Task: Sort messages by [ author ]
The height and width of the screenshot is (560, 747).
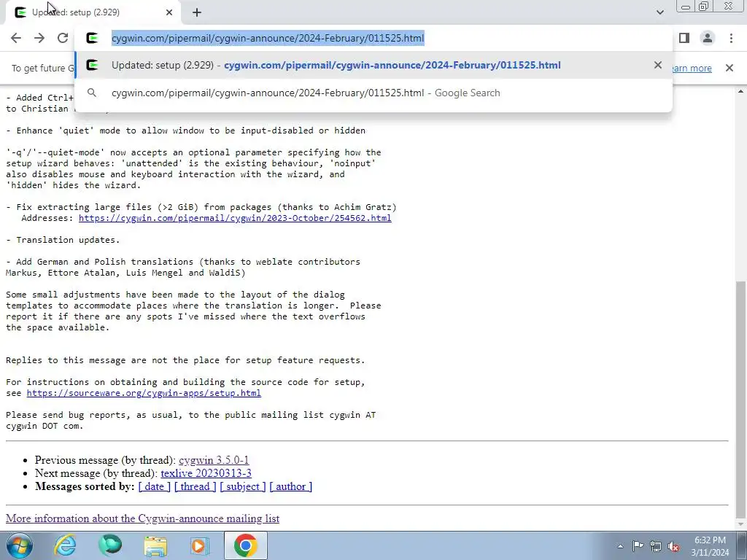Action: point(290,486)
